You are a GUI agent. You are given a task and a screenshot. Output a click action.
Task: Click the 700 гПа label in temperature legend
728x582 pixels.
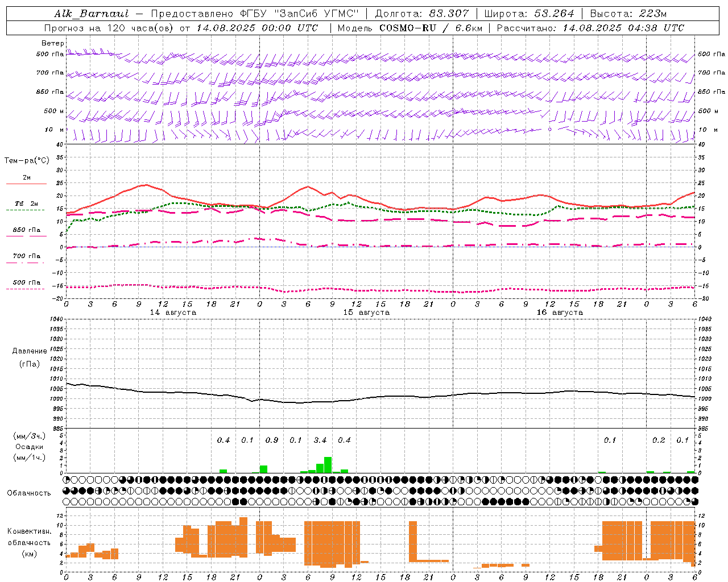point(27,256)
